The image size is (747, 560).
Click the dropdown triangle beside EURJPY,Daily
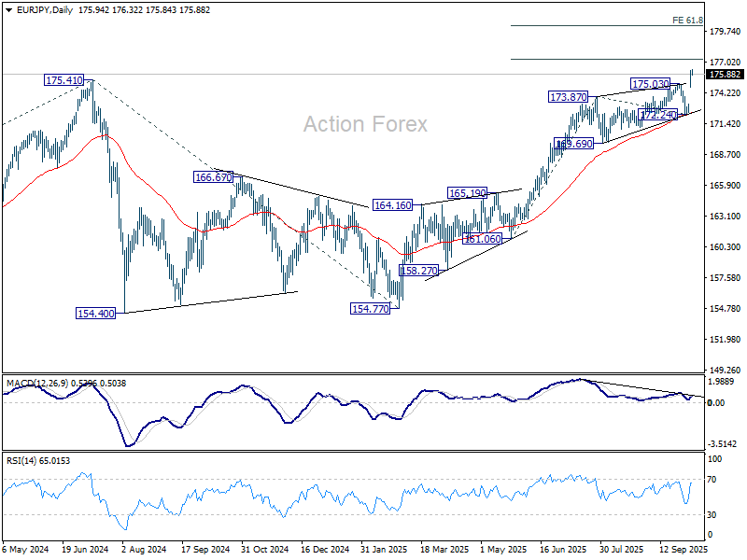pyautogui.click(x=9, y=10)
